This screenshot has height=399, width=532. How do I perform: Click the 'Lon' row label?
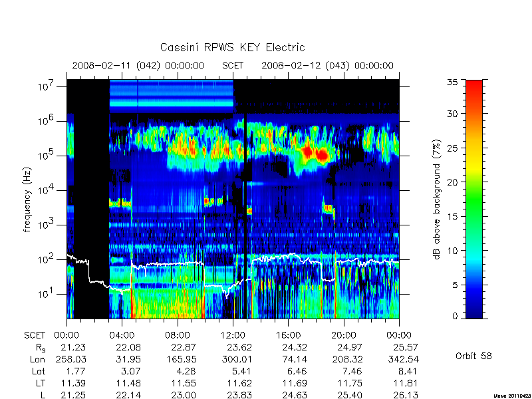tap(38, 359)
